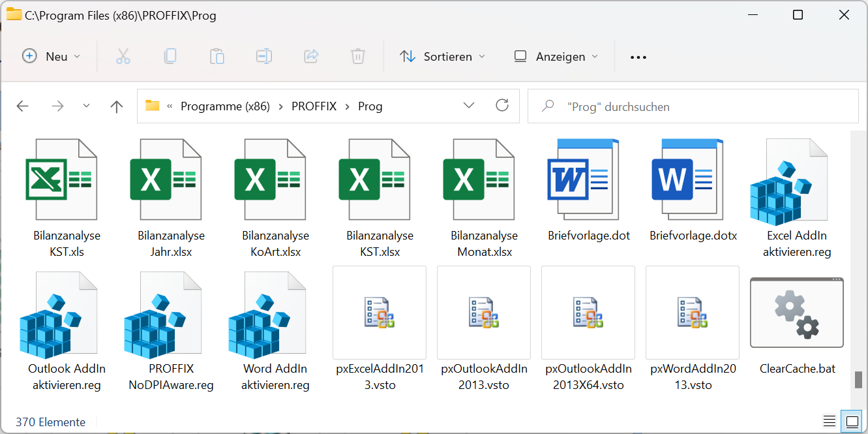Click Briefvorlage.dotx file name text

(x=693, y=236)
